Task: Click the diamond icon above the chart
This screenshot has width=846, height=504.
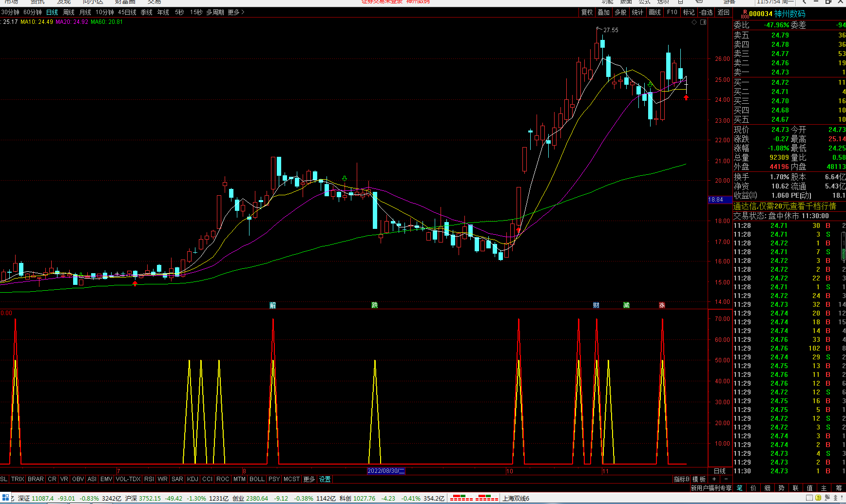Action: (x=694, y=22)
